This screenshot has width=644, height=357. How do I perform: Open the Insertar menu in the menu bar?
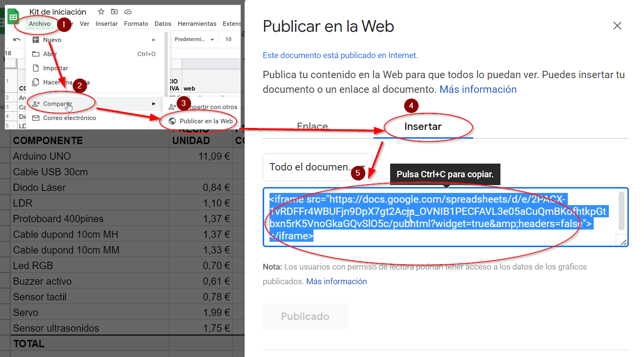106,23
